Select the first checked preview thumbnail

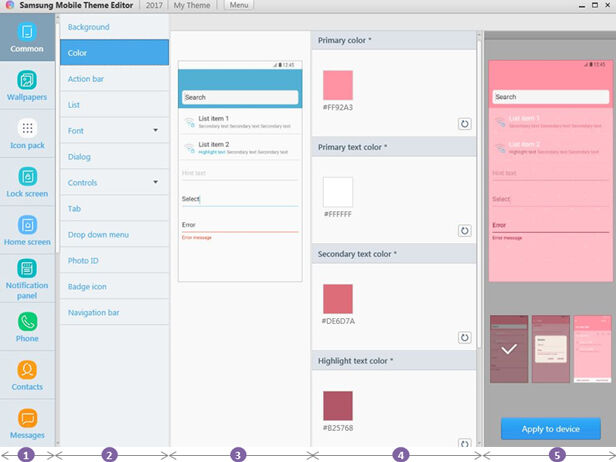[509, 349]
